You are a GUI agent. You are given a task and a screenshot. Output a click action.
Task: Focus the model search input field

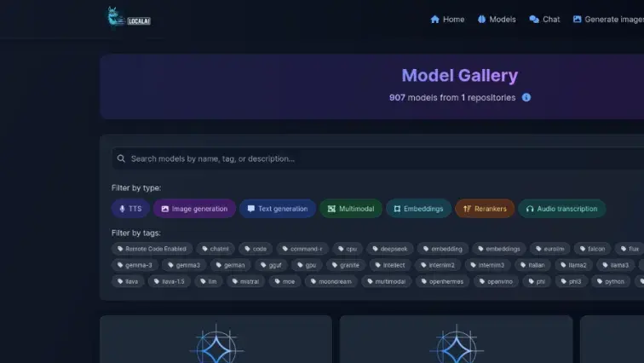pos(375,158)
